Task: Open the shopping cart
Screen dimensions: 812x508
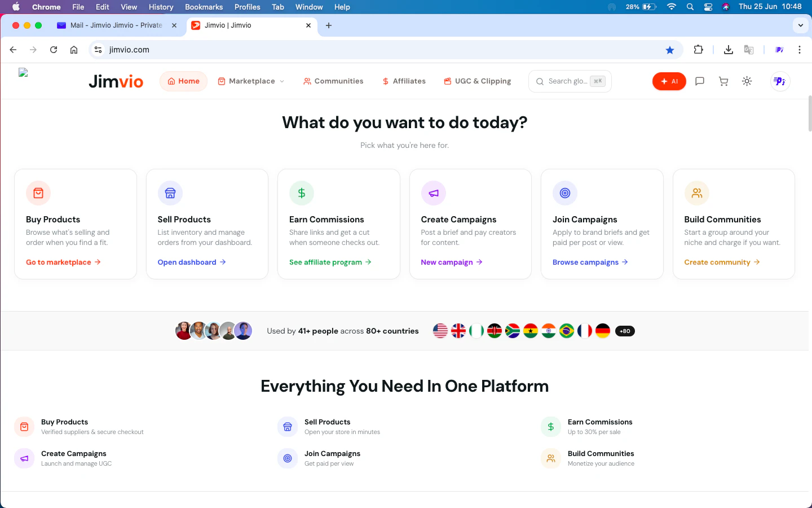Action: [723, 81]
